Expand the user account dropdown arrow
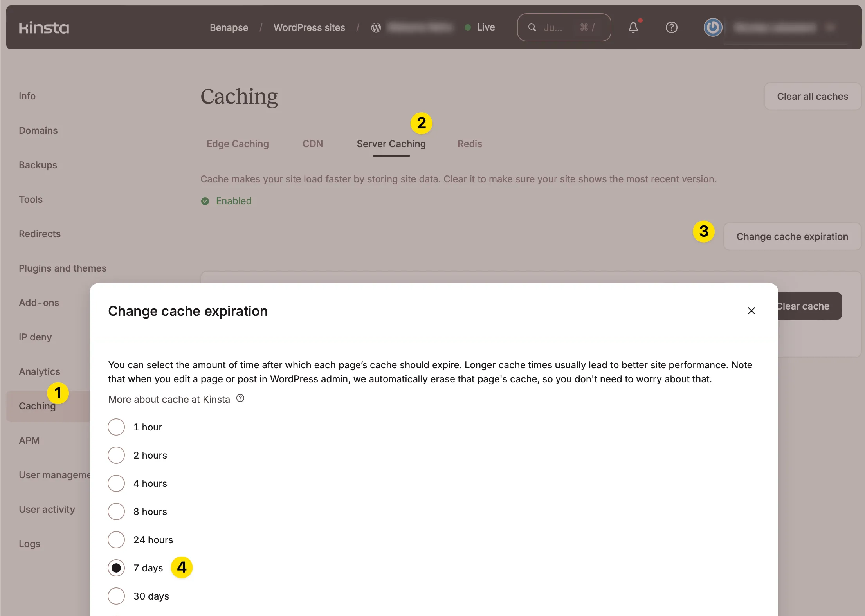865x616 pixels. pos(831,27)
